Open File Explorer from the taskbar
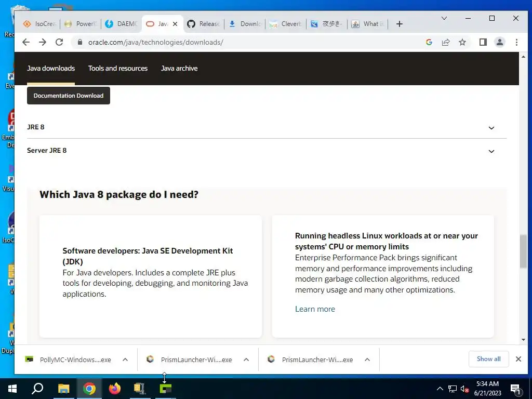The width and height of the screenshot is (532, 399). 63,389
